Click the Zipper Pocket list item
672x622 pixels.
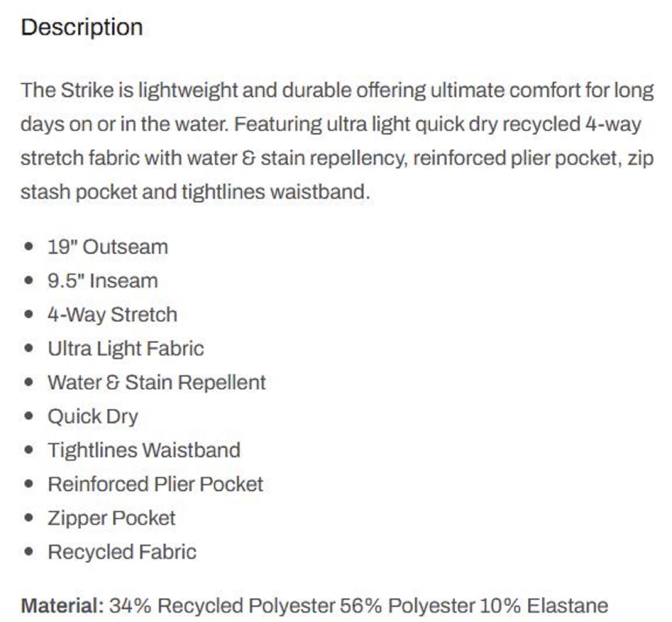click(x=111, y=518)
